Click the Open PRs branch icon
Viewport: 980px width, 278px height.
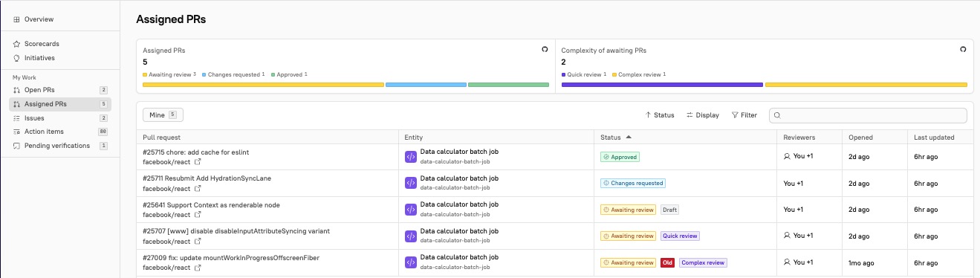click(17, 90)
